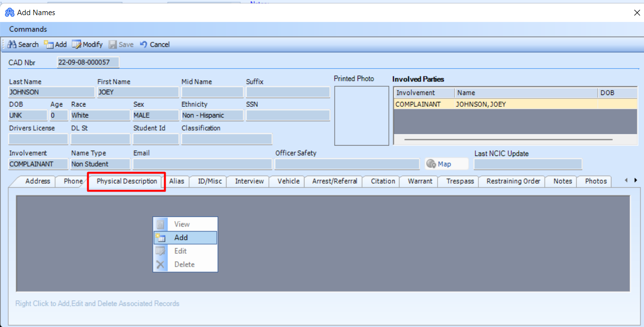Click the Cancel command in the toolbar
Viewport: 644px width, 327px height.
click(159, 44)
